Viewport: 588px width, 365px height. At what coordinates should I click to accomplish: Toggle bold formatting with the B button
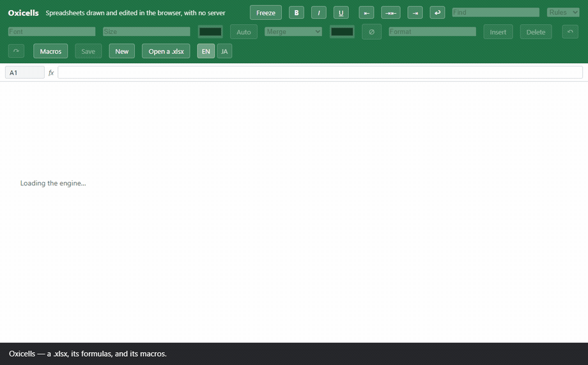click(x=297, y=13)
